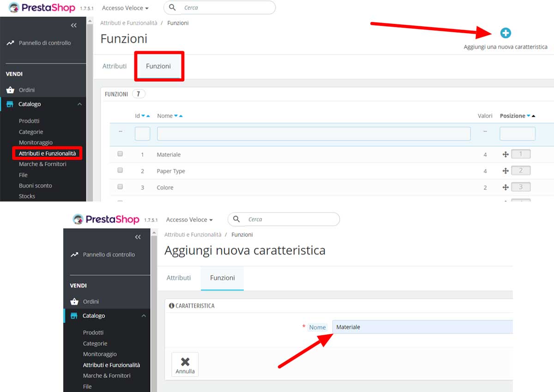The height and width of the screenshot is (392, 554).
Task: Check the checkbox for the Materiale row
Action: (120, 154)
